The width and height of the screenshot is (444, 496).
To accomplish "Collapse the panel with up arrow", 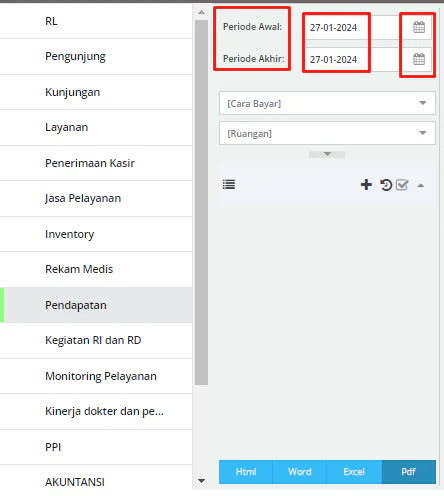I will click(421, 186).
